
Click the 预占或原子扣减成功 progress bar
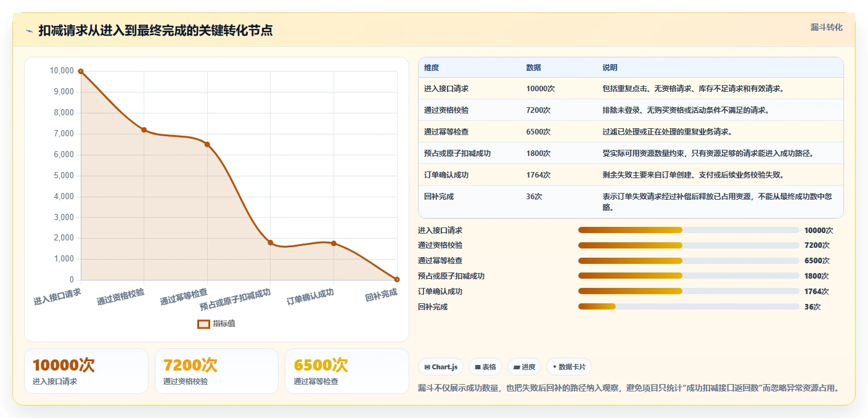[689, 276]
